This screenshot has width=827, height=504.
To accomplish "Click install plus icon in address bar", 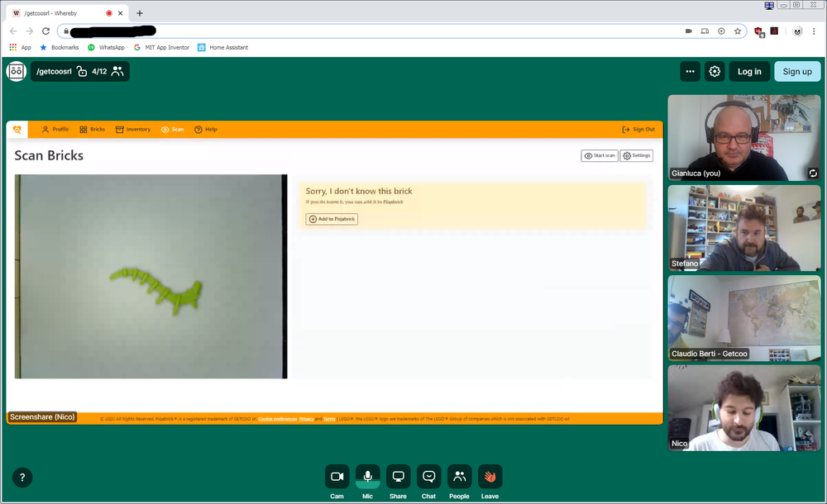I will coord(721,31).
